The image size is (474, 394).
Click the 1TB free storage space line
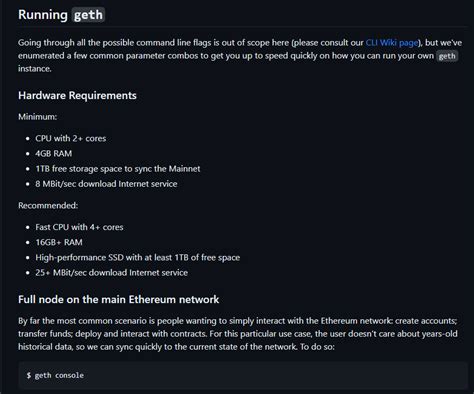click(118, 169)
